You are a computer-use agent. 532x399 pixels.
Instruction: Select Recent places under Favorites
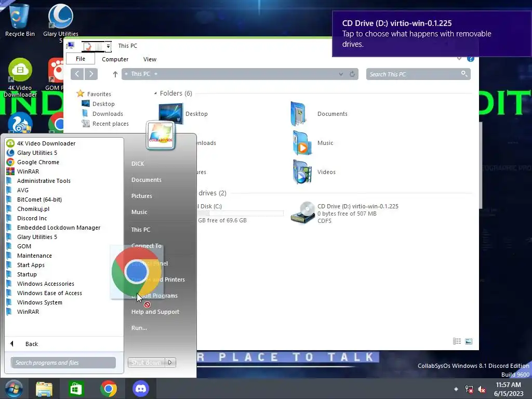pyautogui.click(x=110, y=124)
